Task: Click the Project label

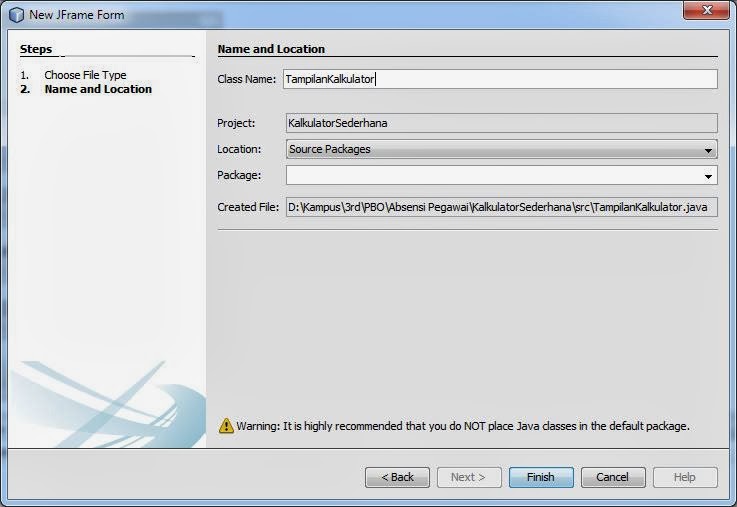Action: 236,123
